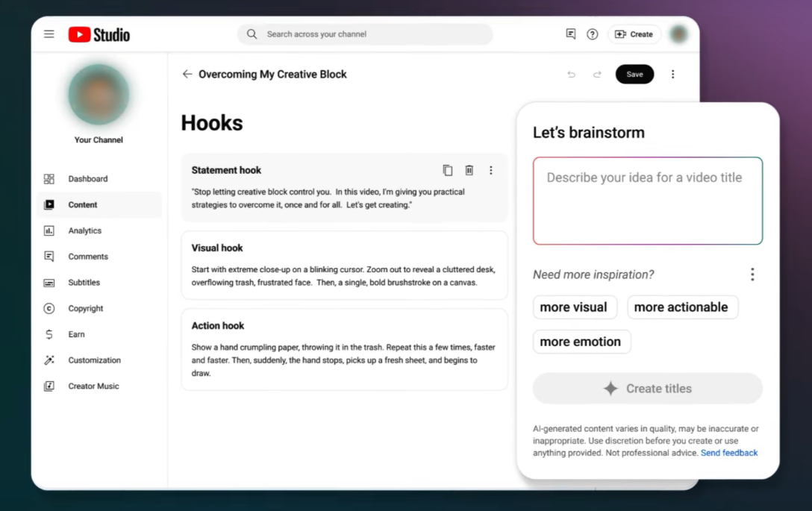Open Analytics in the sidebar
Image resolution: width=812 pixels, height=511 pixels.
click(x=85, y=231)
